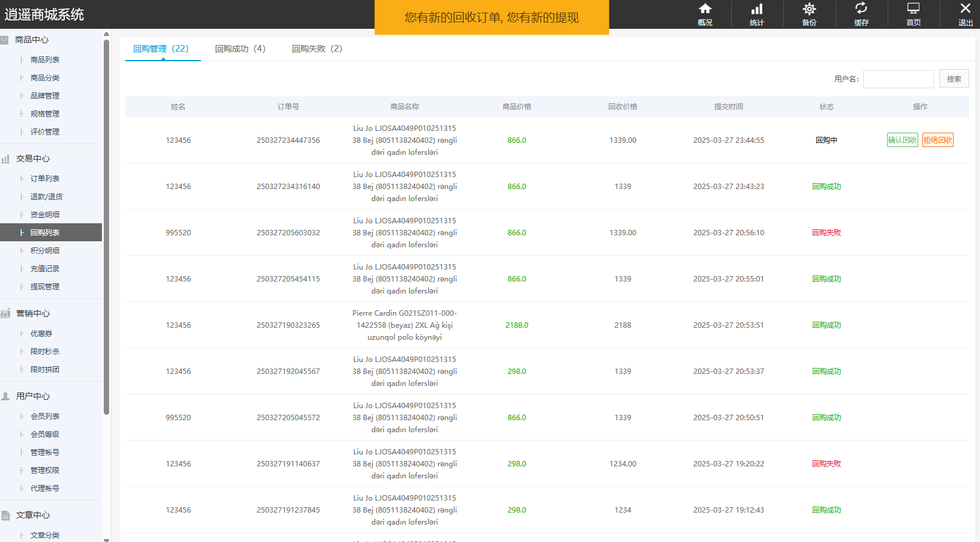Open the 概况 overview home icon
The height and width of the screenshot is (542, 980).
click(x=705, y=9)
